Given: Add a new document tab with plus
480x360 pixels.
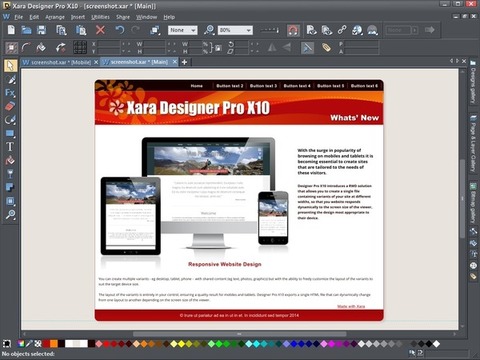Looking at the screenshot, I should [184, 62].
